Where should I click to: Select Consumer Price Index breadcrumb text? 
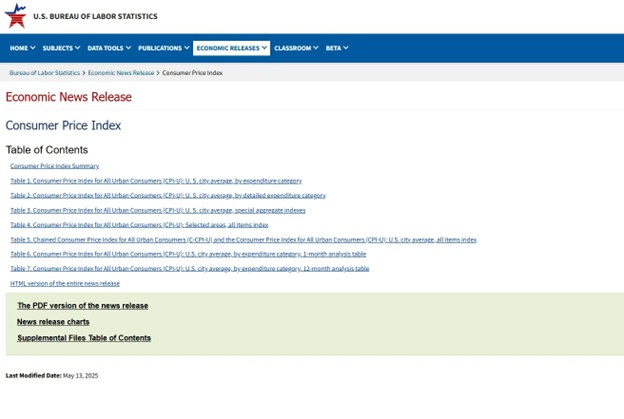[192, 73]
